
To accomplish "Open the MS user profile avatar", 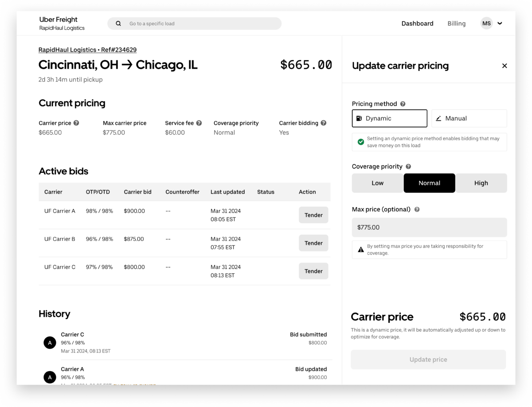I will click(x=486, y=23).
